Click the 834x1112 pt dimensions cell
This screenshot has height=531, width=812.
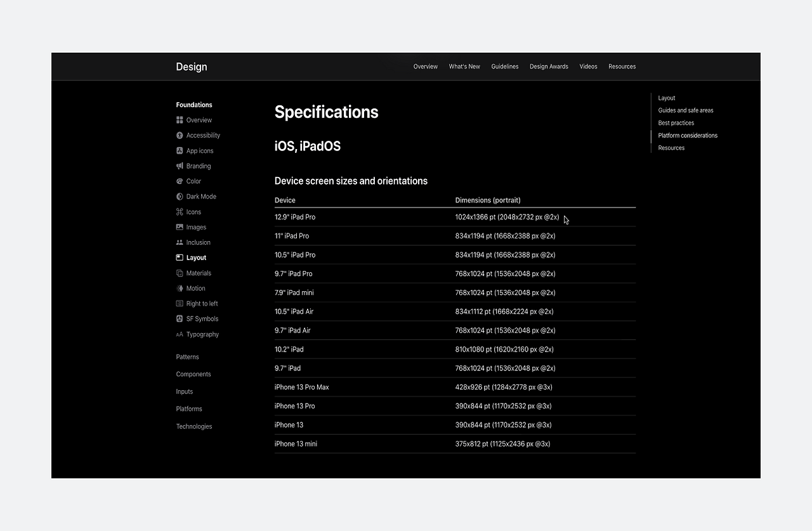tap(504, 311)
